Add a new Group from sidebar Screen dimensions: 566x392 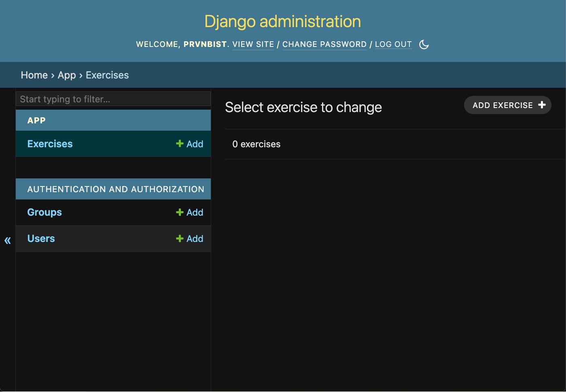point(190,212)
